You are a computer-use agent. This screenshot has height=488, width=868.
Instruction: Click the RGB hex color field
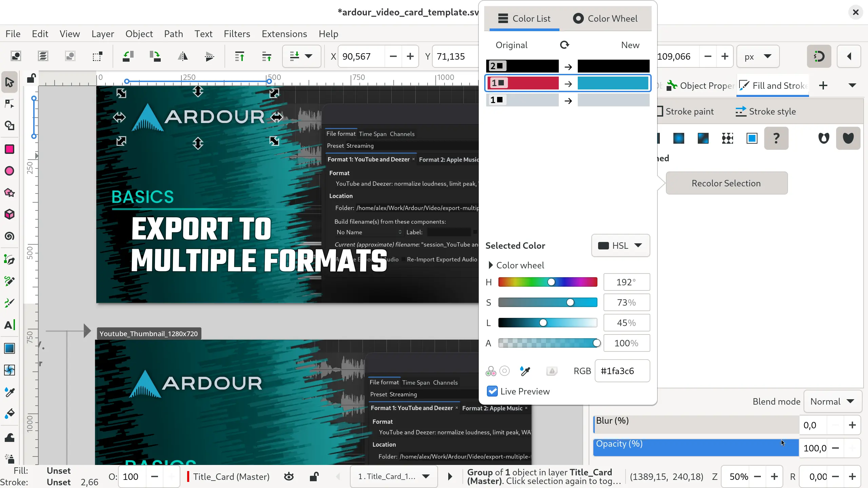623,371
